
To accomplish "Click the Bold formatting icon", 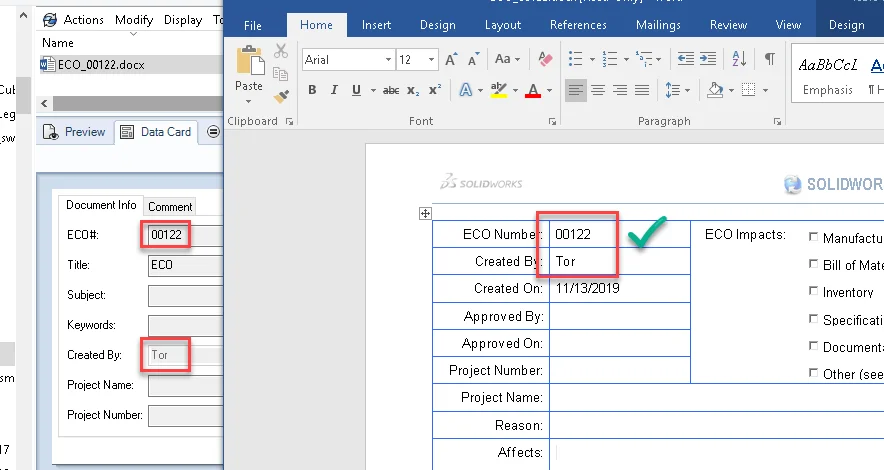I will (312, 91).
